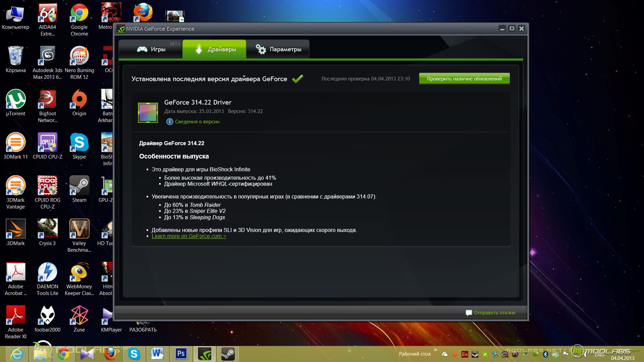Minimize the GeForce Experience window
Viewport: 644px width, 362px height.
point(502,29)
